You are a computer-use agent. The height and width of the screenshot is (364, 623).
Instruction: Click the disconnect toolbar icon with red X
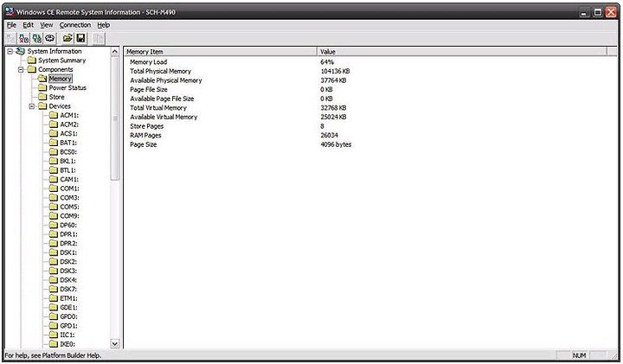(x=23, y=38)
